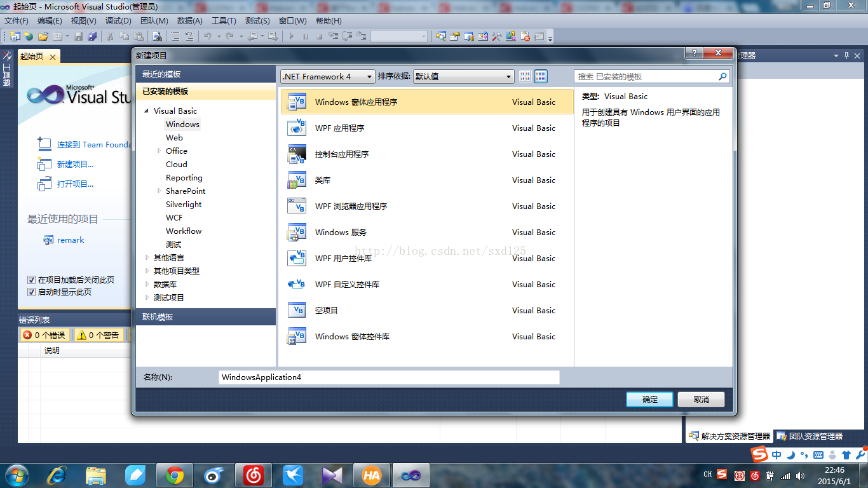Screen dimensions: 868x488
Task: Uncheck 启动时显示此页
Action: pos(31,292)
